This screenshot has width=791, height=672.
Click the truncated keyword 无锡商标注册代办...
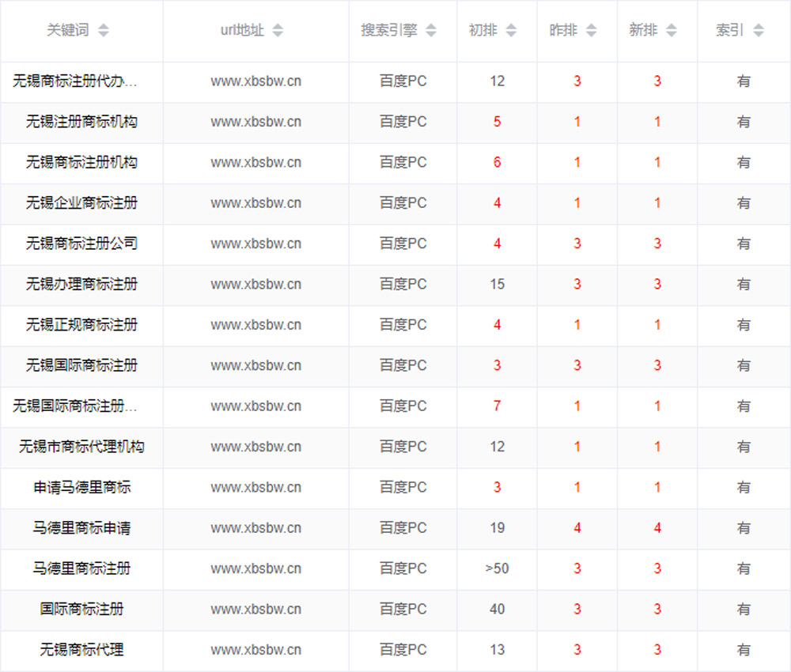75,81
